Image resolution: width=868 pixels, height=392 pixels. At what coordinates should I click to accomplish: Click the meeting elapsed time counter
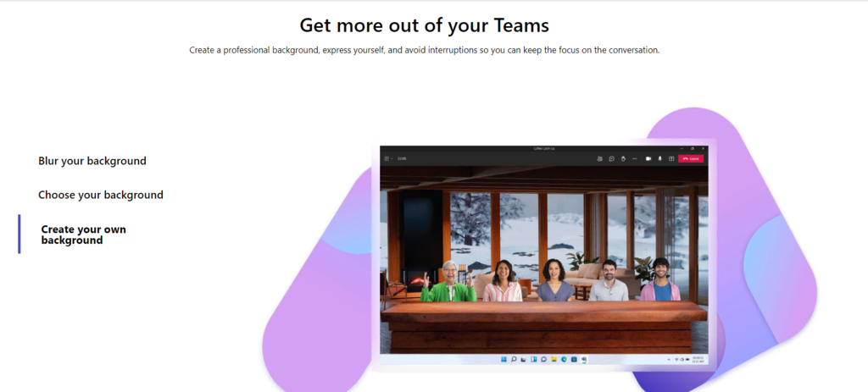coord(402,158)
